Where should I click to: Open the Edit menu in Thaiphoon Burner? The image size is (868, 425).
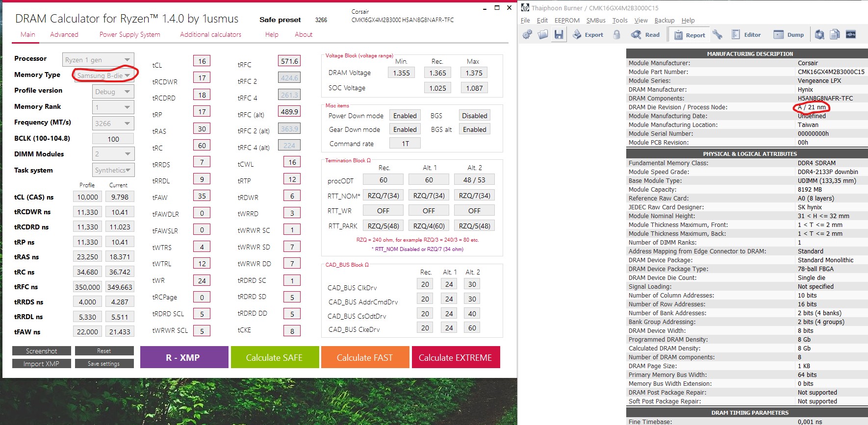pos(542,20)
